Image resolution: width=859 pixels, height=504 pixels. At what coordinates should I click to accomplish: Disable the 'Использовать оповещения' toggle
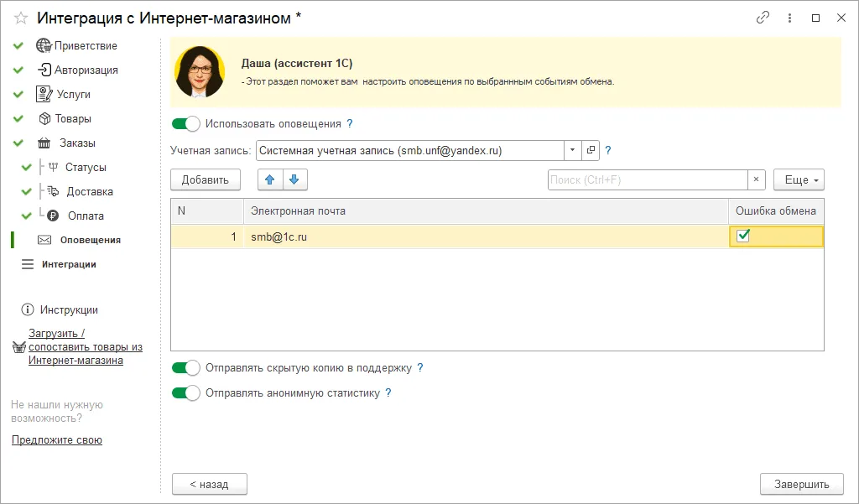tap(186, 124)
